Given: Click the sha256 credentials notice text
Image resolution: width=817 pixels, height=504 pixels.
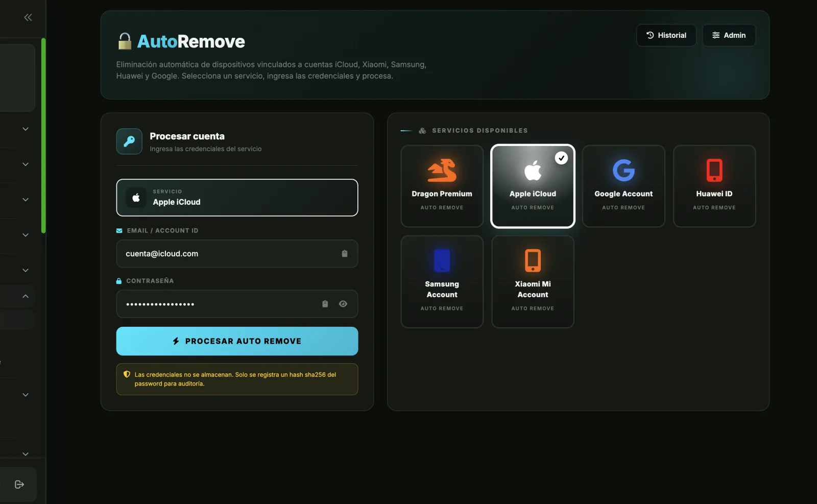Looking at the screenshot, I should point(235,379).
